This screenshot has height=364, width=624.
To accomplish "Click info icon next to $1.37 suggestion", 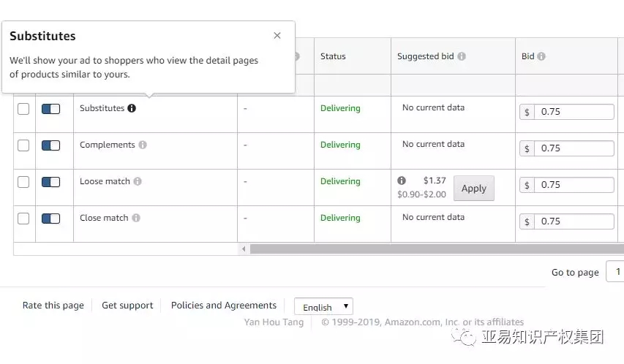I will pyautogui.click(x=402, y=181).
